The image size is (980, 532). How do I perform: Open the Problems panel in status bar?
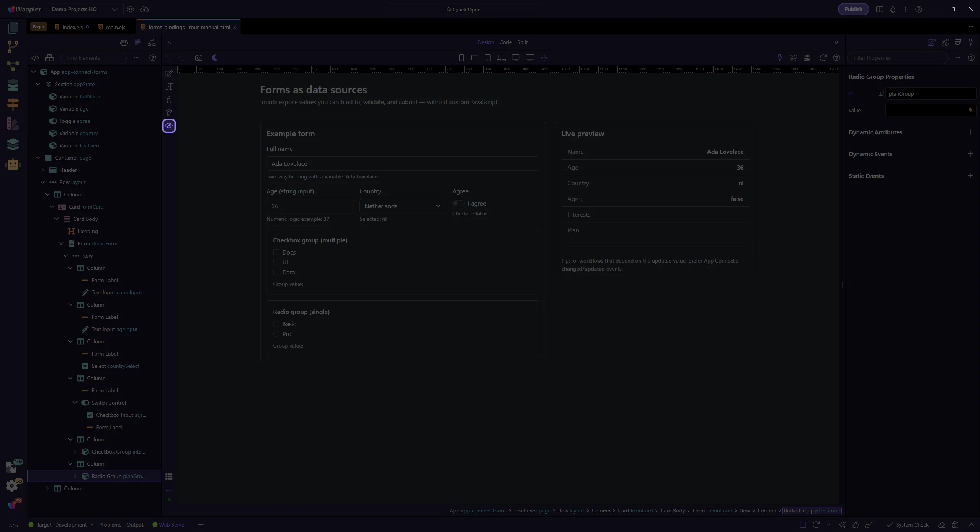click(x=110, y=525)
